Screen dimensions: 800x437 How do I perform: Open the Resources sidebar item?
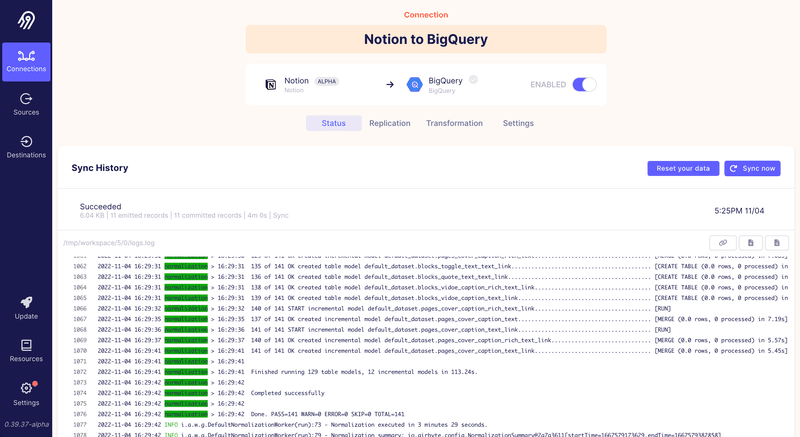[x=26, y=351]
